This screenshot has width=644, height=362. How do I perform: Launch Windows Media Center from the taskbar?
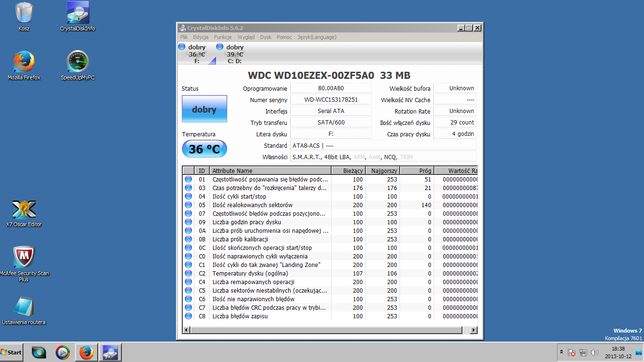coord(39,352)
